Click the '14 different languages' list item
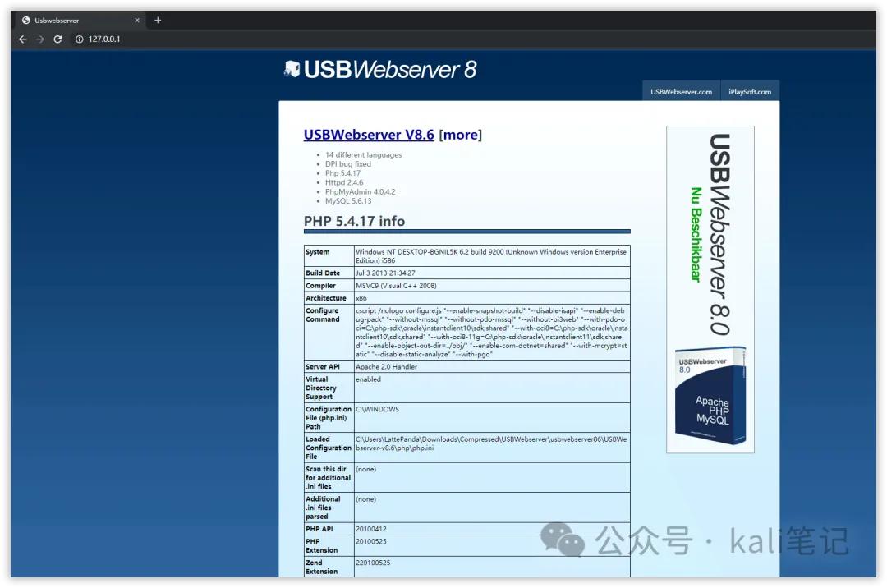The height and width of the screenshot is (588, 887). [363, 155]
